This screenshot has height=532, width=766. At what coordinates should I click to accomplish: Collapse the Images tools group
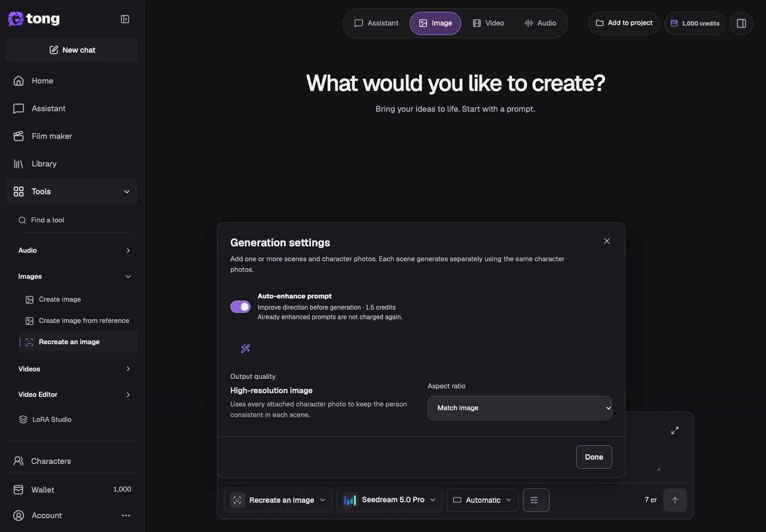pos(75,277)
